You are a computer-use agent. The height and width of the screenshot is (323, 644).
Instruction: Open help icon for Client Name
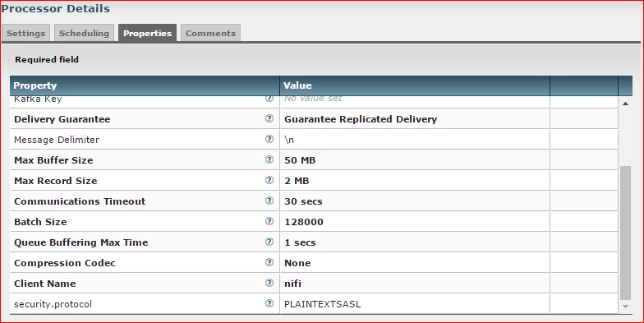(x=269, y=283)
